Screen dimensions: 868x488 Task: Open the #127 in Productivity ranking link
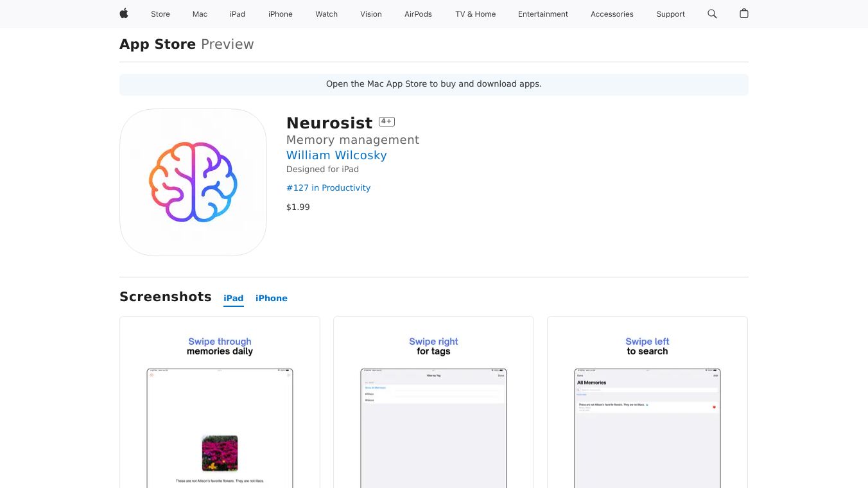coord(328,188)
